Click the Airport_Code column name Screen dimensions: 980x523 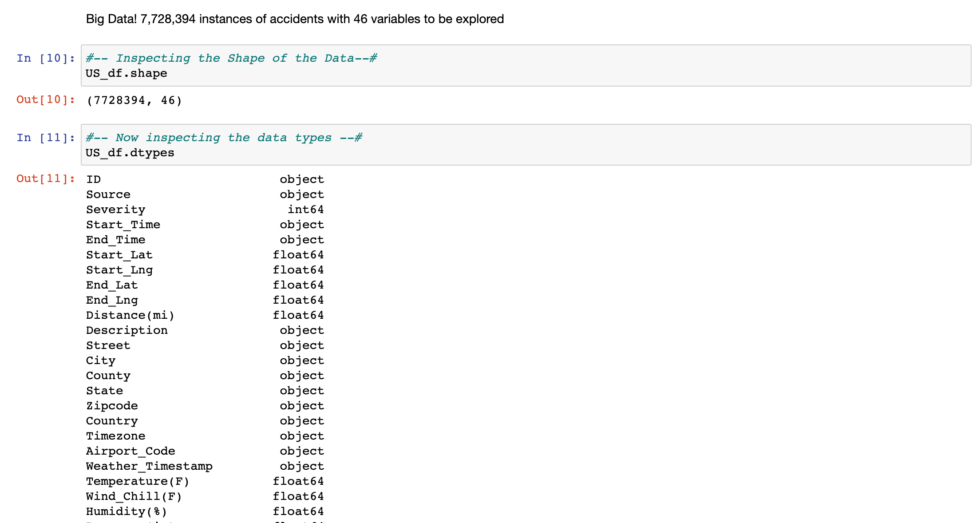pyautogui.click(x=130, y=451)
